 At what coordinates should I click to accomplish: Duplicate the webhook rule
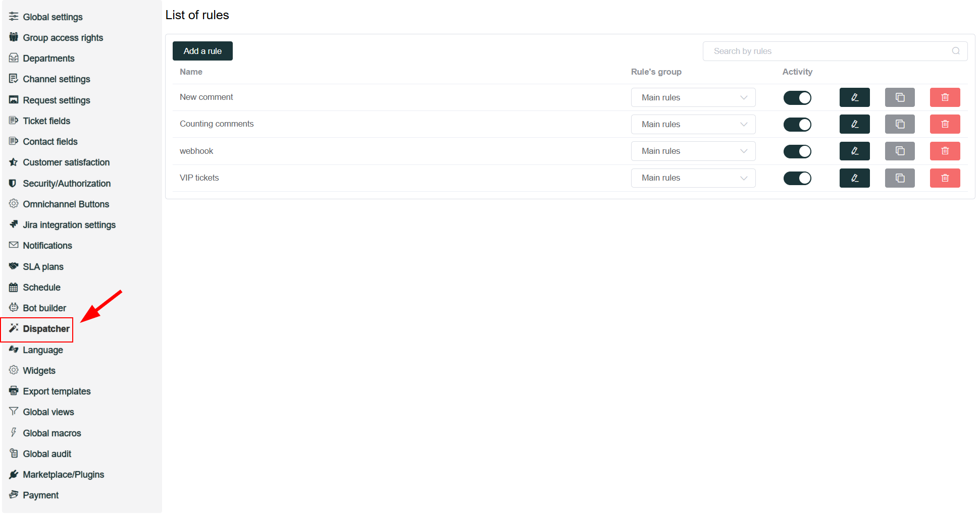[900, 151]
